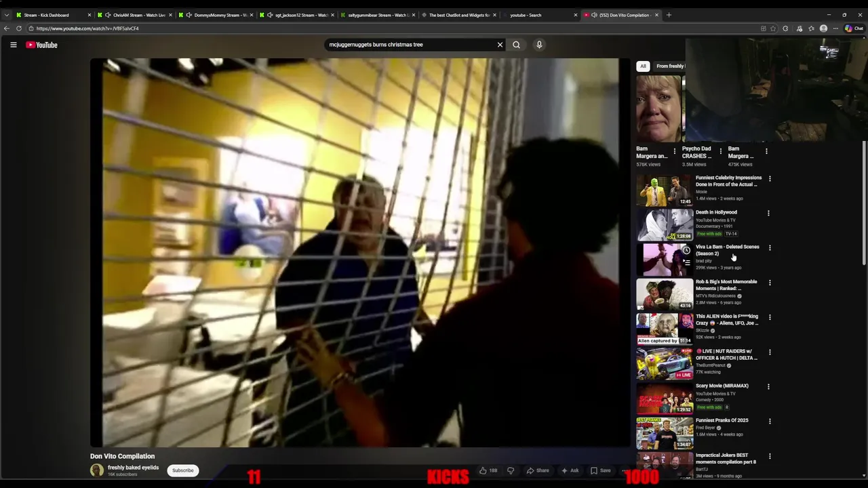Switch to sgt_jackson12 Stream tab
Viewport: 868px width, 488px height.
297,15
